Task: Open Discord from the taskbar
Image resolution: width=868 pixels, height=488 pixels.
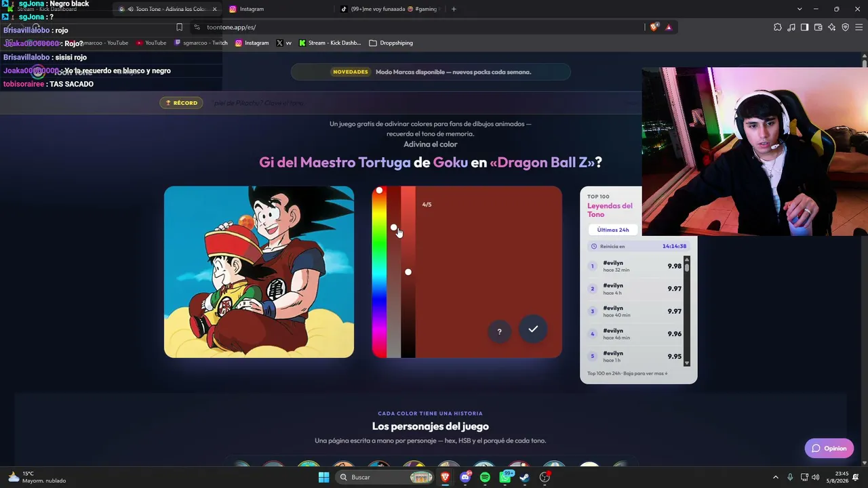Action: point(465,477)
